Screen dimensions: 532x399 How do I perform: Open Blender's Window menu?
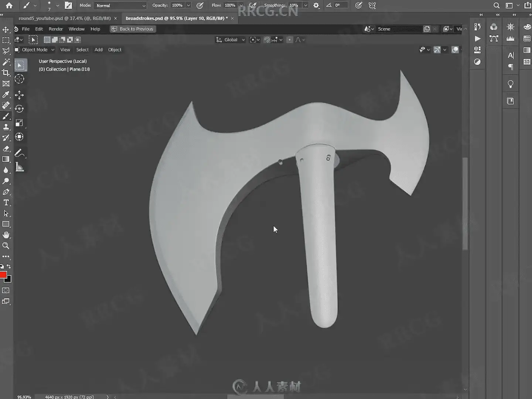tap(76, 29)
